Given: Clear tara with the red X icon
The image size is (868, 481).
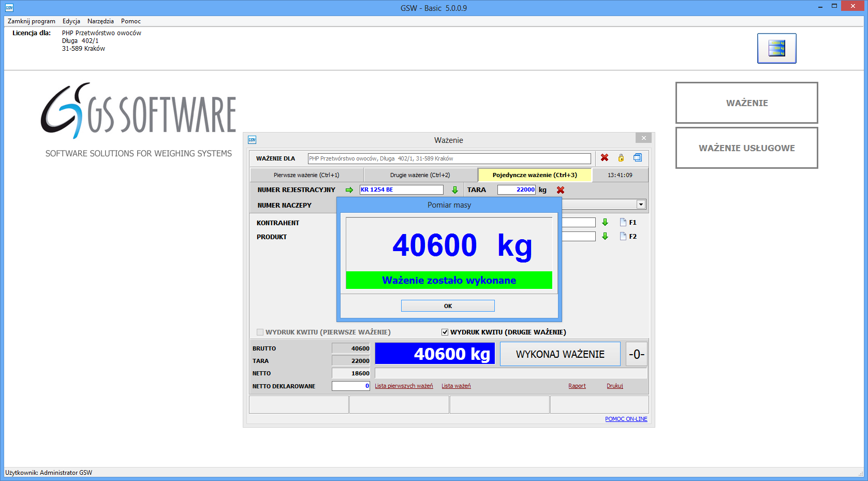Looking at the screenshot, I should coord(561,190).
